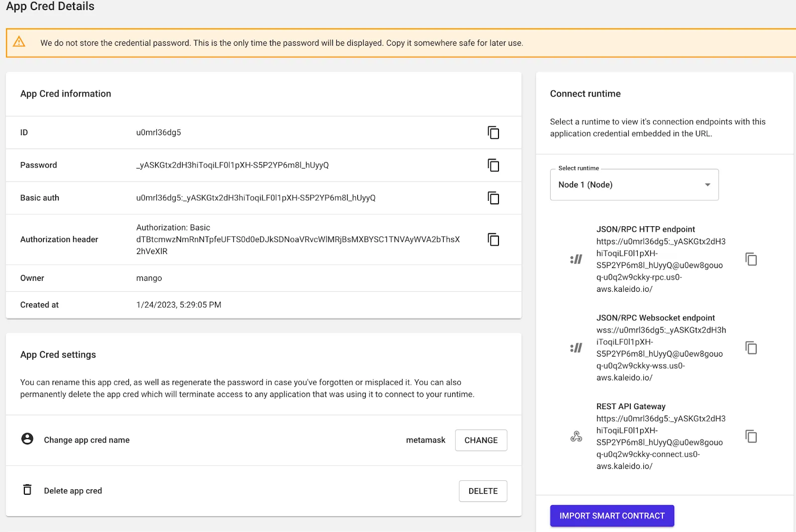
Task: Click the JSON/RPC Websocket protocol icon
Action: pos(576,348)
